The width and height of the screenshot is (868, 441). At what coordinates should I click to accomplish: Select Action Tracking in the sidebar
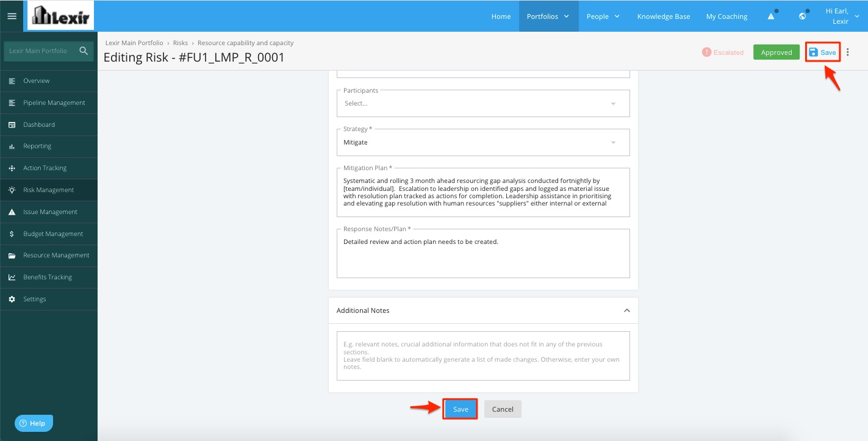pyautogui.click(x=49, y=168)
